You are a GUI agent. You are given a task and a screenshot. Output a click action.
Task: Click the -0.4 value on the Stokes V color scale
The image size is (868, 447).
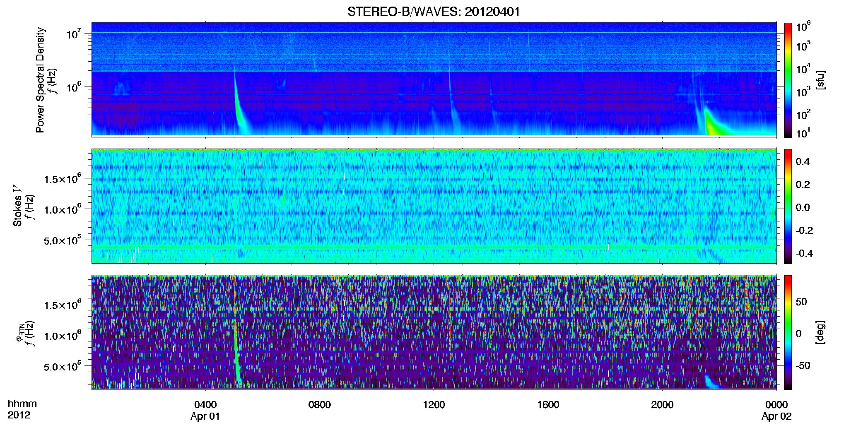point(804,253)
